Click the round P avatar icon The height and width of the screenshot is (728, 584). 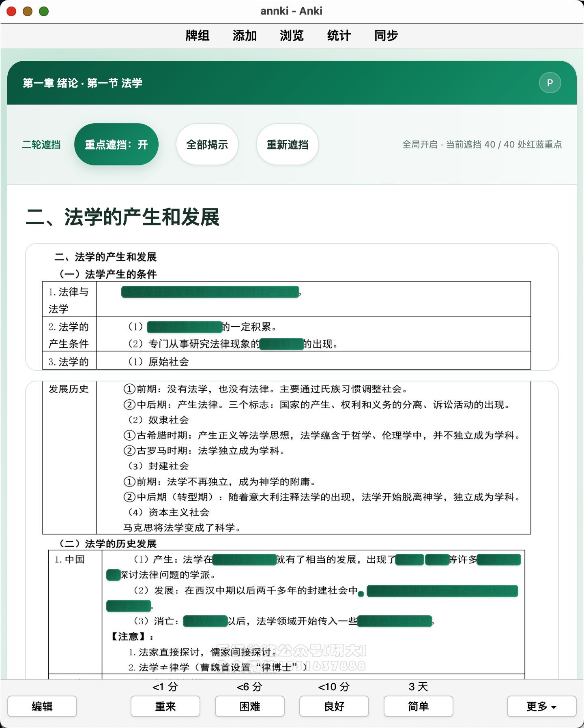pyautogui.click(x=550, y=83)
